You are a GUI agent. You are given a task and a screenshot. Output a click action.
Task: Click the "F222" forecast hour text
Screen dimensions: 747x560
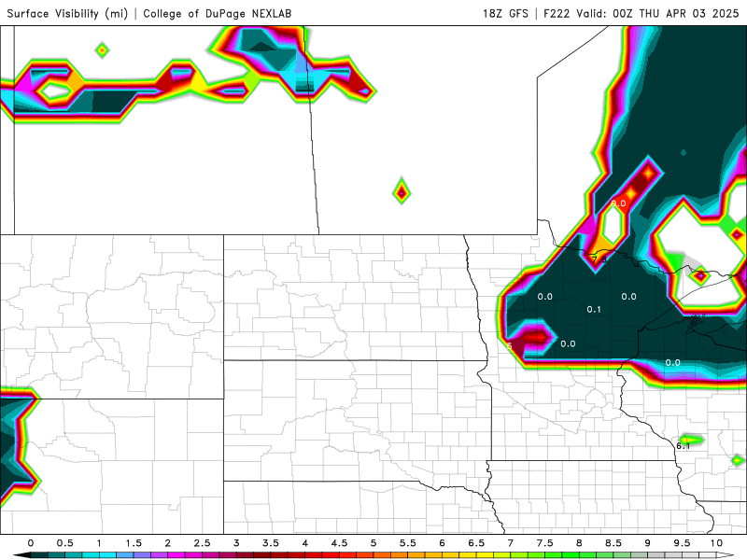pyautogui.click(x=557, y=13)
